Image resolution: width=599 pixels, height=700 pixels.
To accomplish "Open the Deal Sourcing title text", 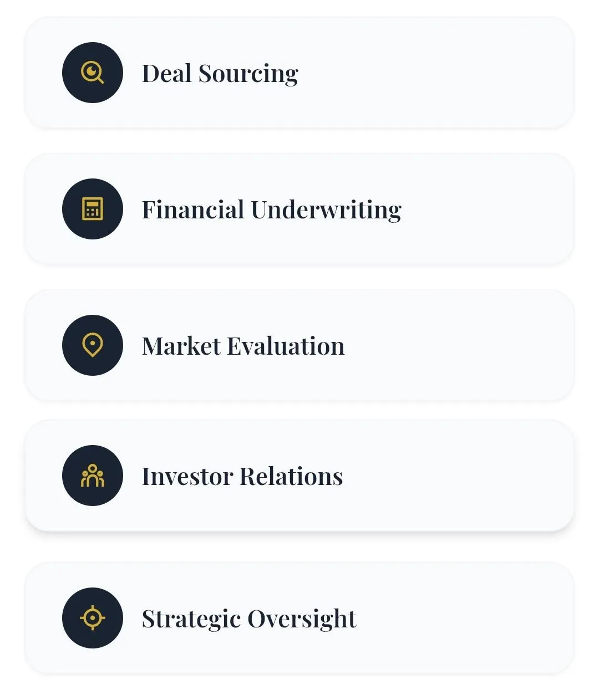I will [220, 74].
